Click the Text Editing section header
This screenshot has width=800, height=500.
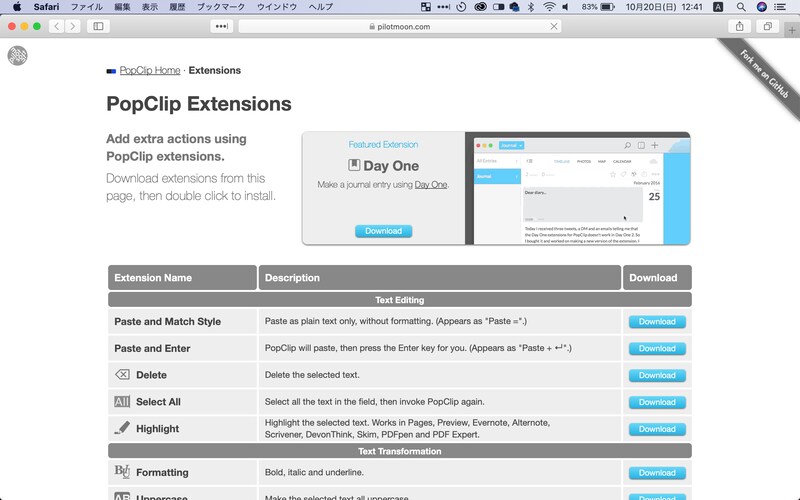pyautogui.click(x=400, y=300)
